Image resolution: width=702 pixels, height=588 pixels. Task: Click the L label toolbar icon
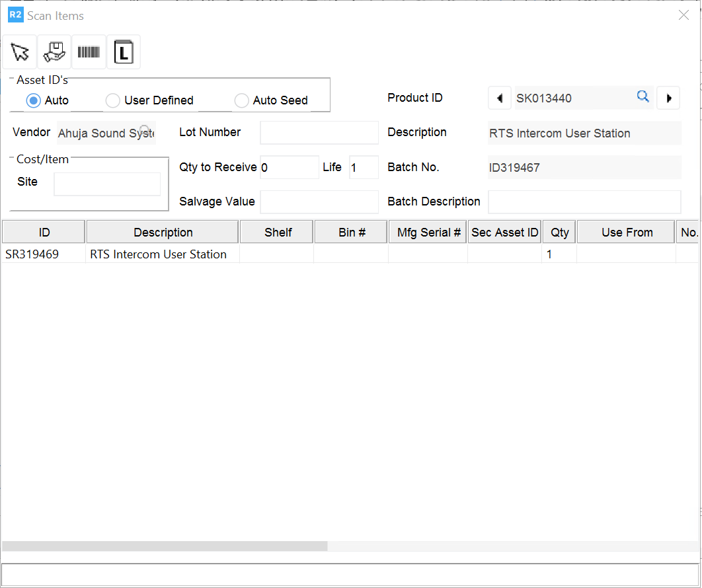point(124,52)
